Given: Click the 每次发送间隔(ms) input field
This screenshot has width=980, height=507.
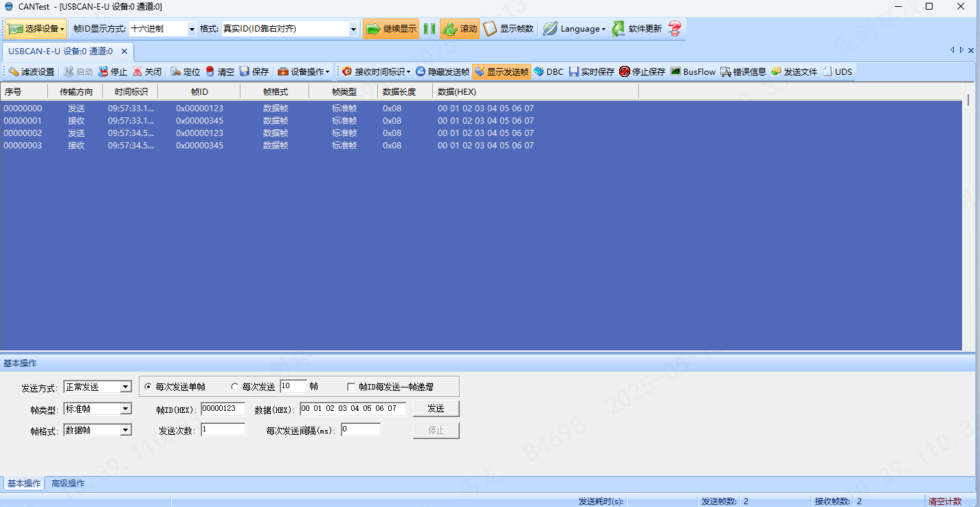Looking at the screenshot, I should [360, 430].
